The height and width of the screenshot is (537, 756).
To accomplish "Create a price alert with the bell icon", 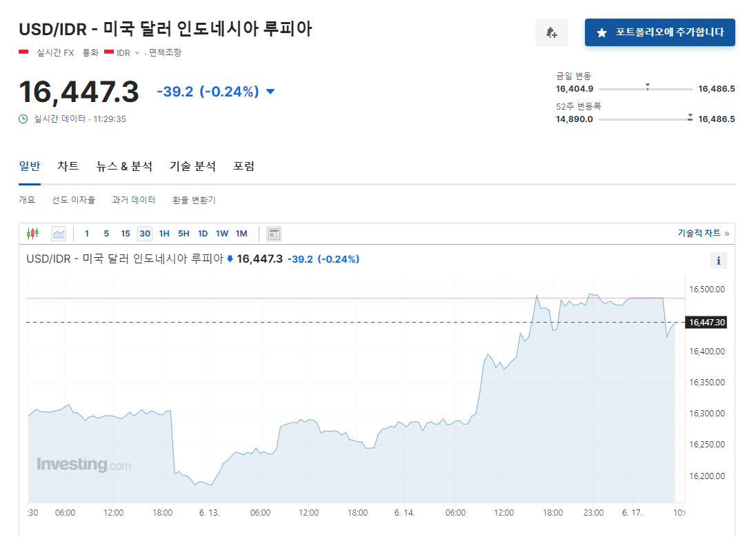I will click(x=551, y=32).
